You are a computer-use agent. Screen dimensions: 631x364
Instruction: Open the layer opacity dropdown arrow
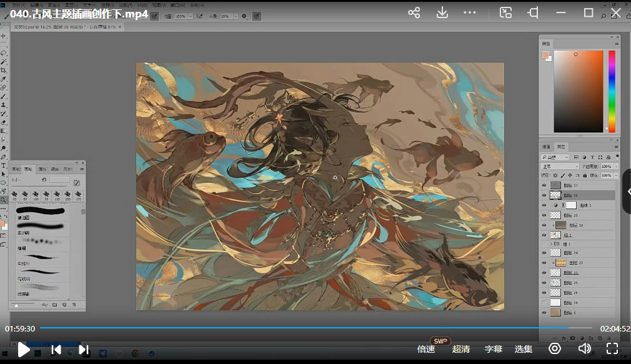(x=616, y=167)
